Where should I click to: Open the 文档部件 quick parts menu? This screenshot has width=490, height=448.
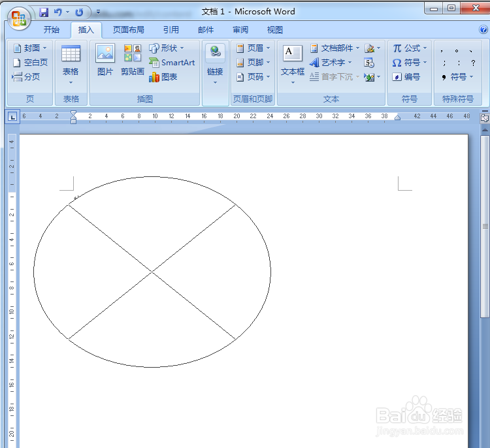(335, 48)
